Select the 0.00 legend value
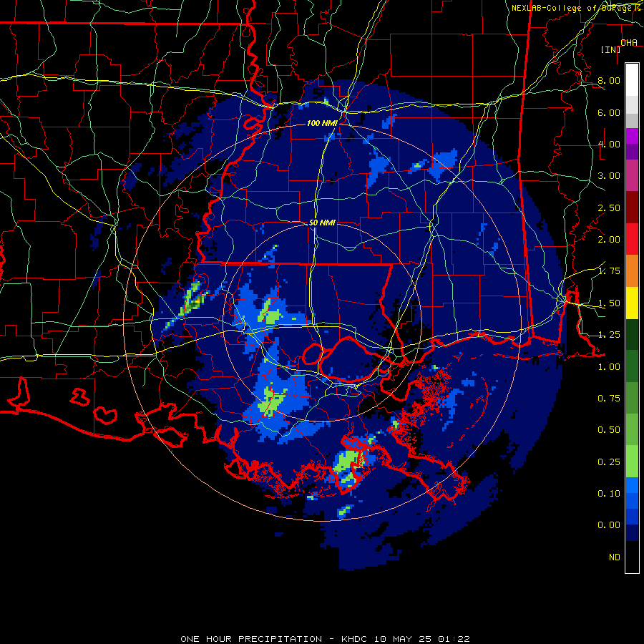The height and width of the screenshot is (644, 644). [609, 525]
